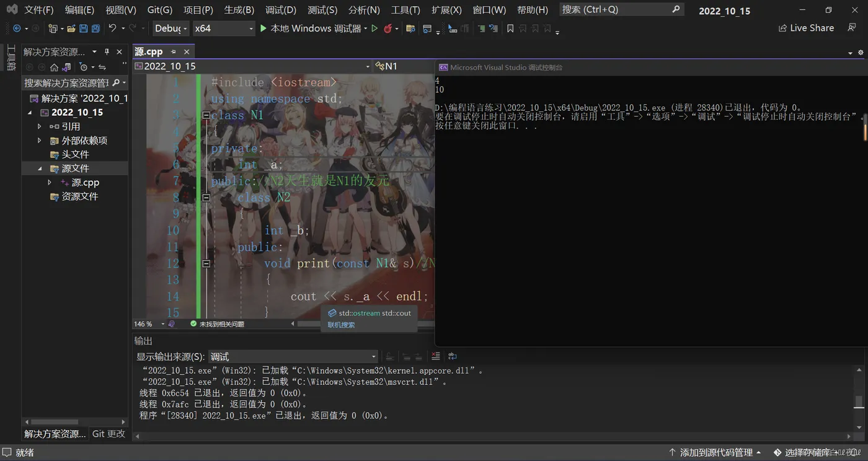
Task: Click the open file folder icon
Action: (71, 29)
